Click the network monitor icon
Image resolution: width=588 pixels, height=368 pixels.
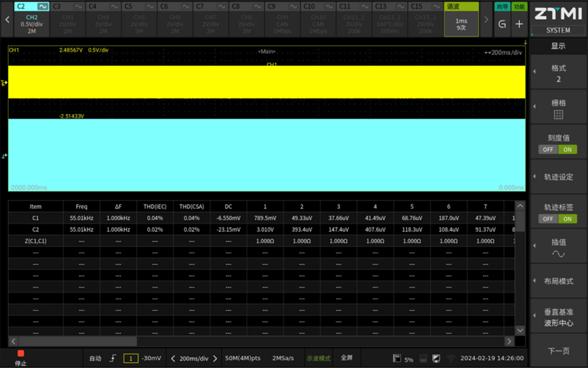(436, 359)
